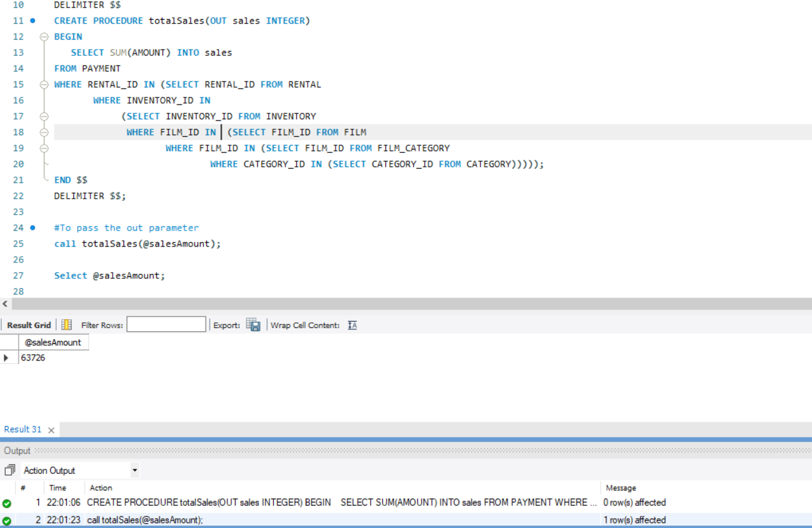Viewport: 812px width, 528px height.
Task: Click 'FILM_CATEGORY' on line 19
Action: 413,148
